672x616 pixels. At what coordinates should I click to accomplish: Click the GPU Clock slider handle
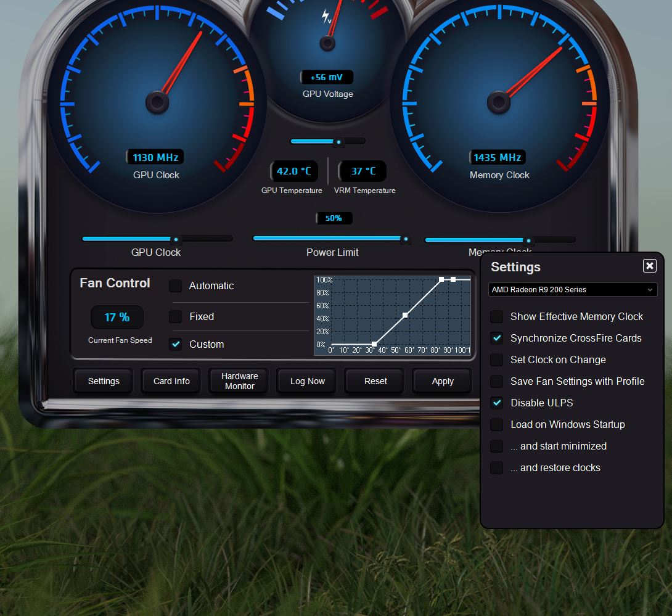point(175,239)
